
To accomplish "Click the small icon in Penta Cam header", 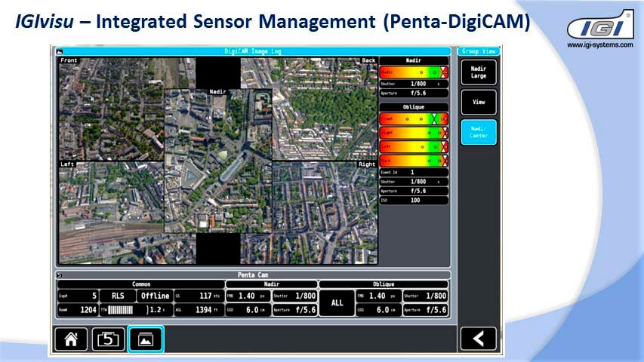I will [x=60, y=275].
